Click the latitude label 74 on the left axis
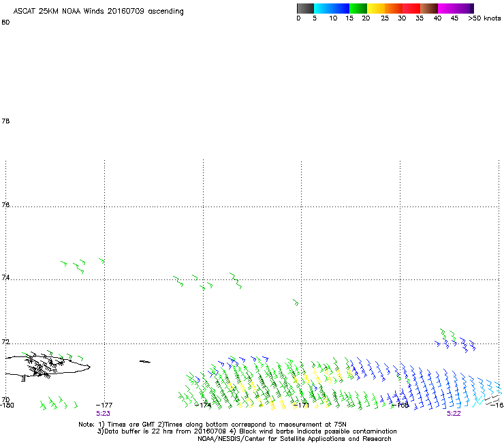The image size is (504, 443). [5, 277]
